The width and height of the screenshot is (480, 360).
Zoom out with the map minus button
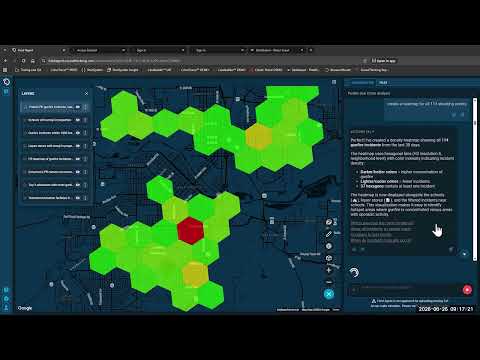click(329, 282)
